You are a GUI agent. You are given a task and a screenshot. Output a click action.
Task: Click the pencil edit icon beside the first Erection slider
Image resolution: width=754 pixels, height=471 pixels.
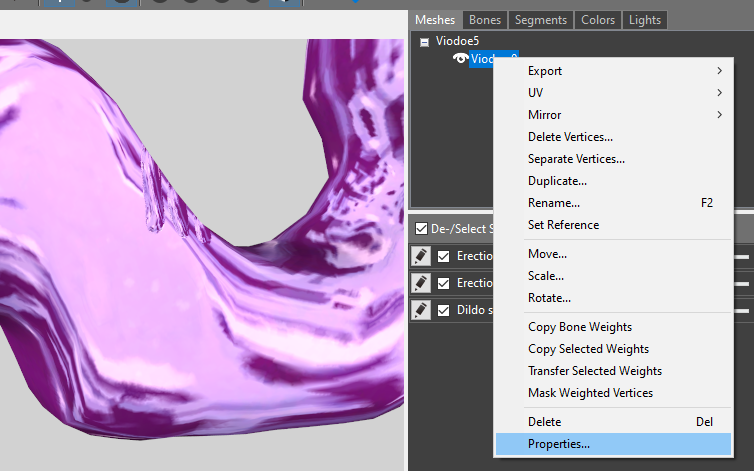[x=421, y=256]
